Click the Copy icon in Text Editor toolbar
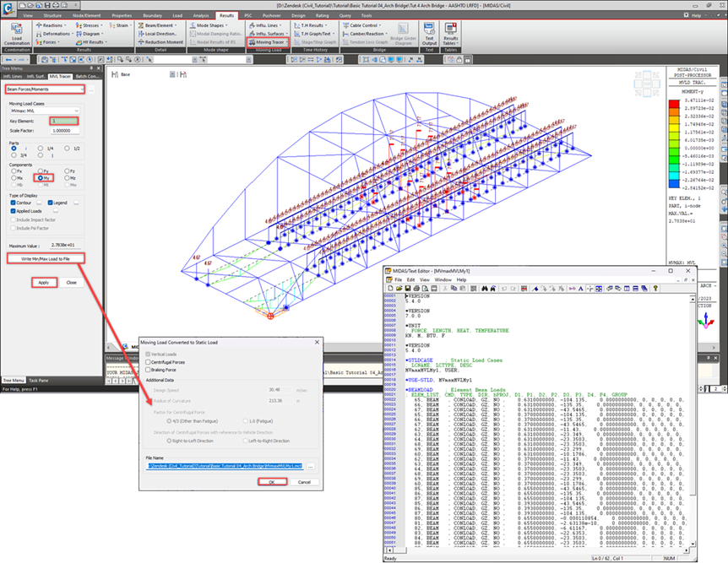 [454, 289]
